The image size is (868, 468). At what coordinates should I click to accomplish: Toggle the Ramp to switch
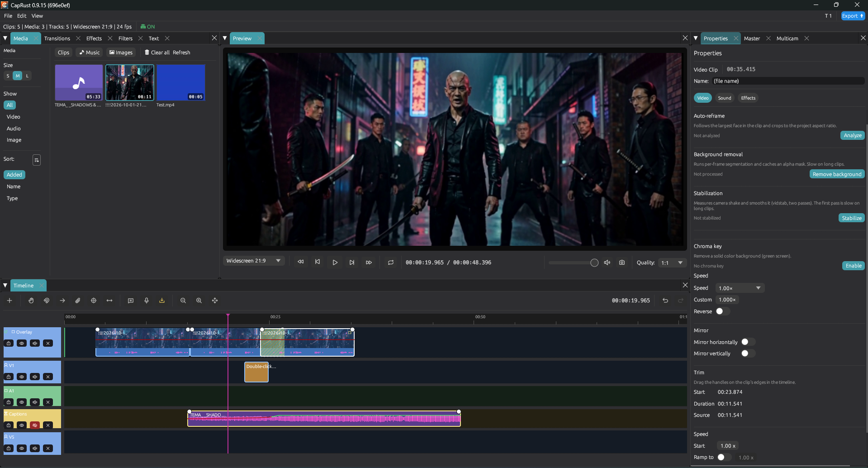[724, 458]
